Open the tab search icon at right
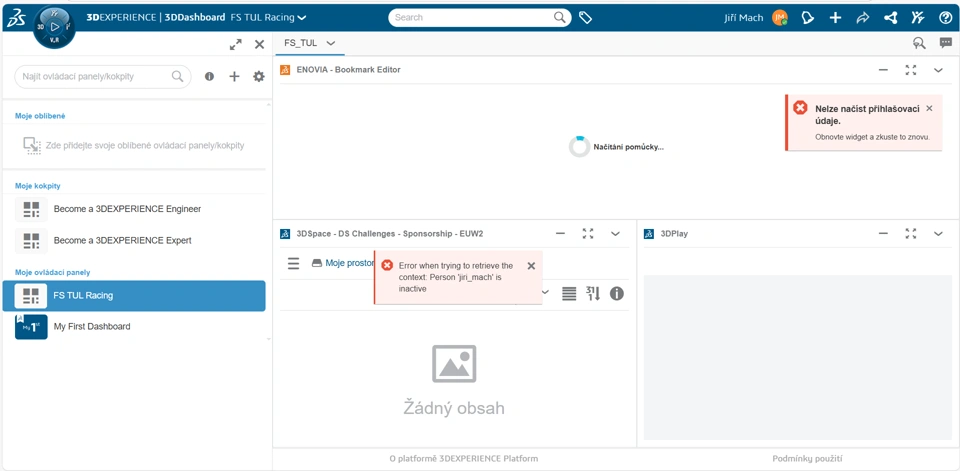Image resolution: width=960 pixels, height=471 pixels. (x=918, y=43)
